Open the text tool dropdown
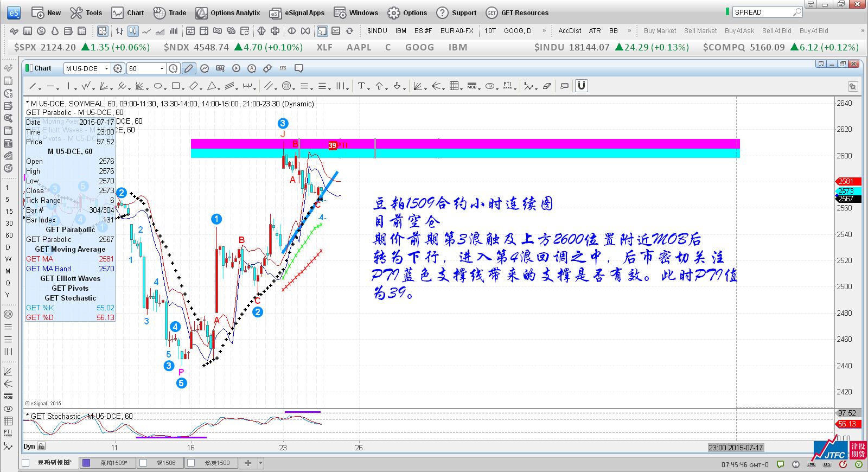Image resolution: width=868 pixels, height=472 pixels. point(363,86)
